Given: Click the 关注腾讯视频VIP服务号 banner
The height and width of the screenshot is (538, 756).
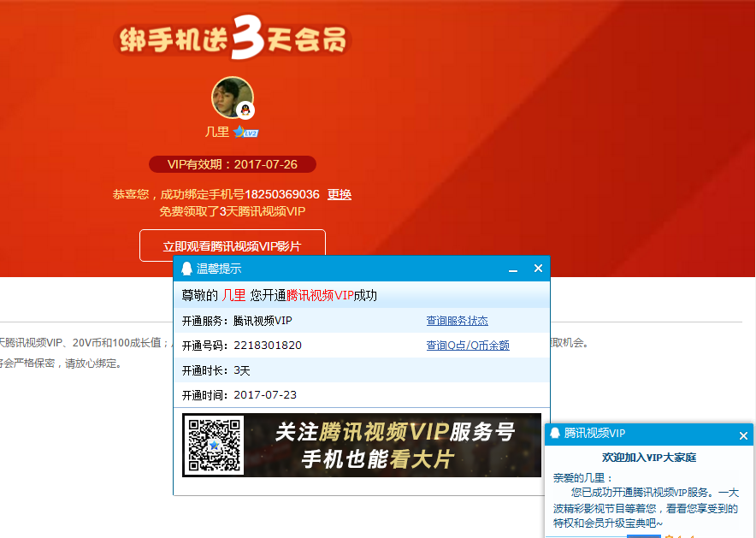Looking at the screenshot, I should pyautogui.click(x=362, y=445).
